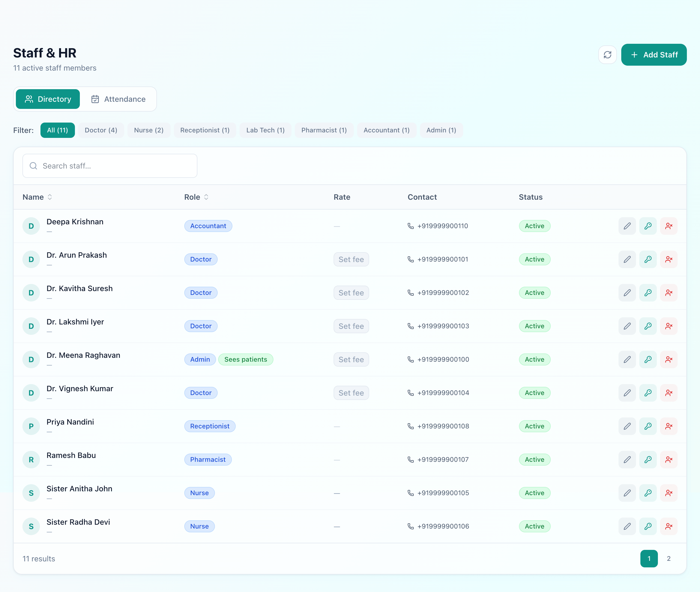This screenshot has width=700, height=592.
Task: Click the Pharmacist role badge
Action: pos(208,459)
